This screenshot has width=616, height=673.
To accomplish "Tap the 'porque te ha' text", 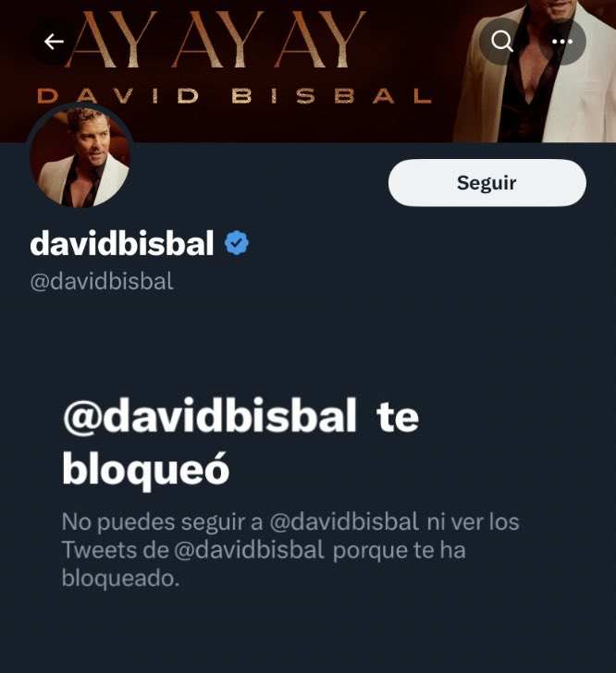I will coord(400,551).
